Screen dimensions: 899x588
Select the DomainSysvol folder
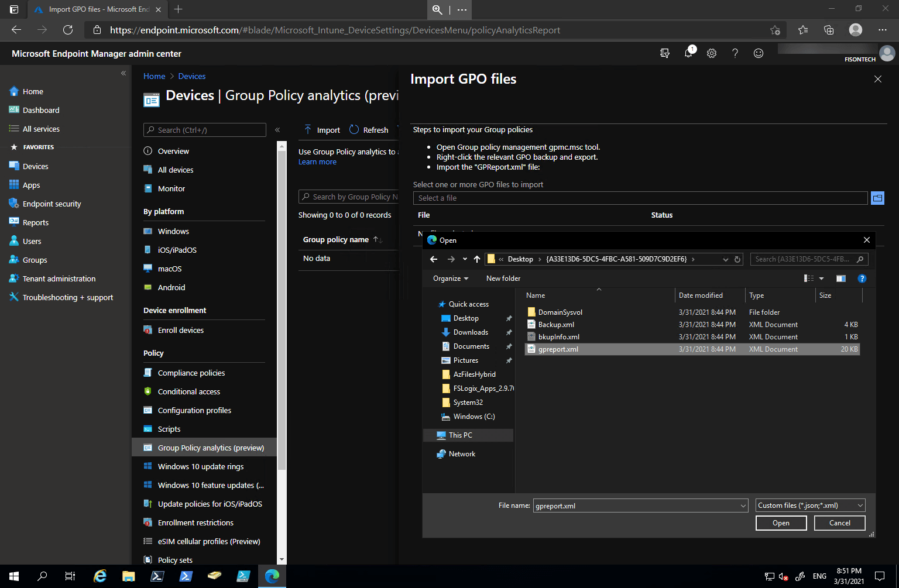point(692,312)
